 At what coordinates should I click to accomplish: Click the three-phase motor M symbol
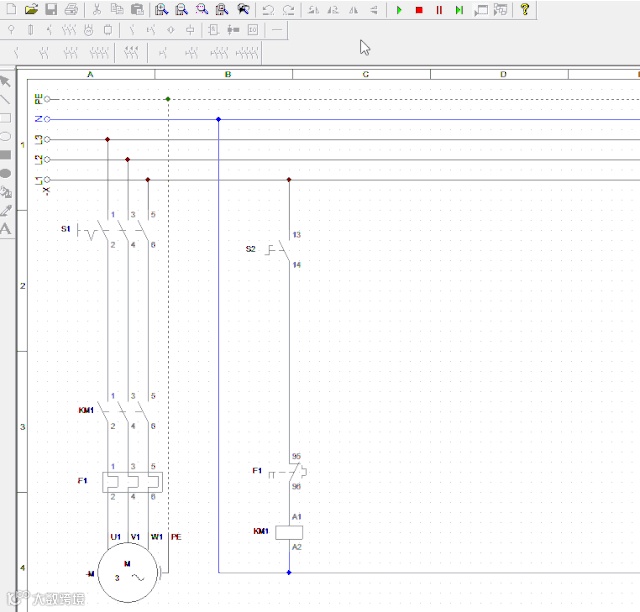click(x=128, y=573)
